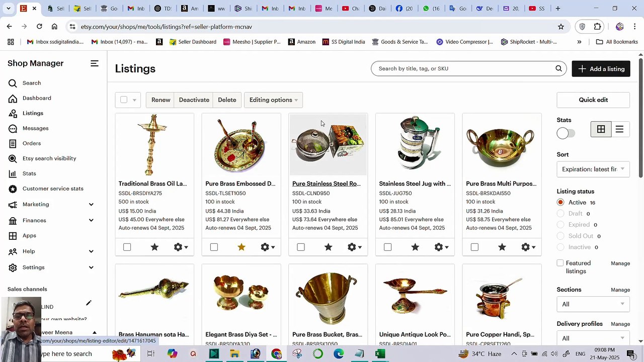Star the Pure Stainless Steel Roti box listing
Image resolution: width=644 pixels, height=362 pixels.
tap(328, 247)
